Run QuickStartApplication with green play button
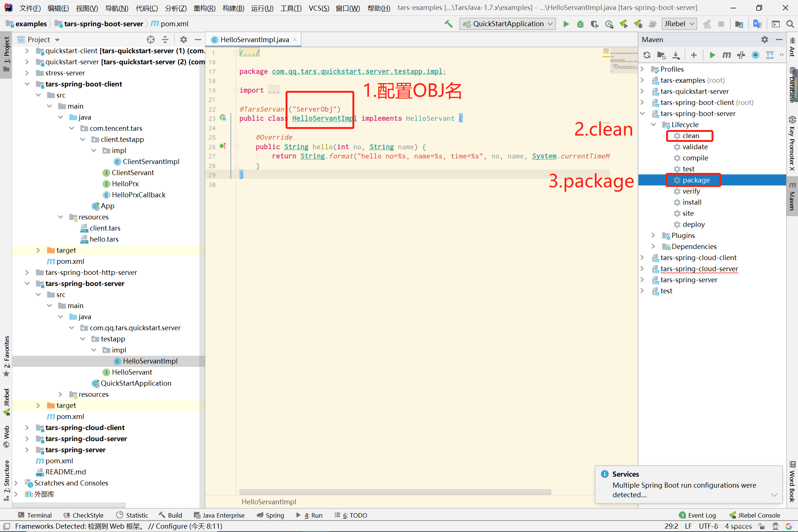This screenshot has width=798, height=532. point(566,24)
